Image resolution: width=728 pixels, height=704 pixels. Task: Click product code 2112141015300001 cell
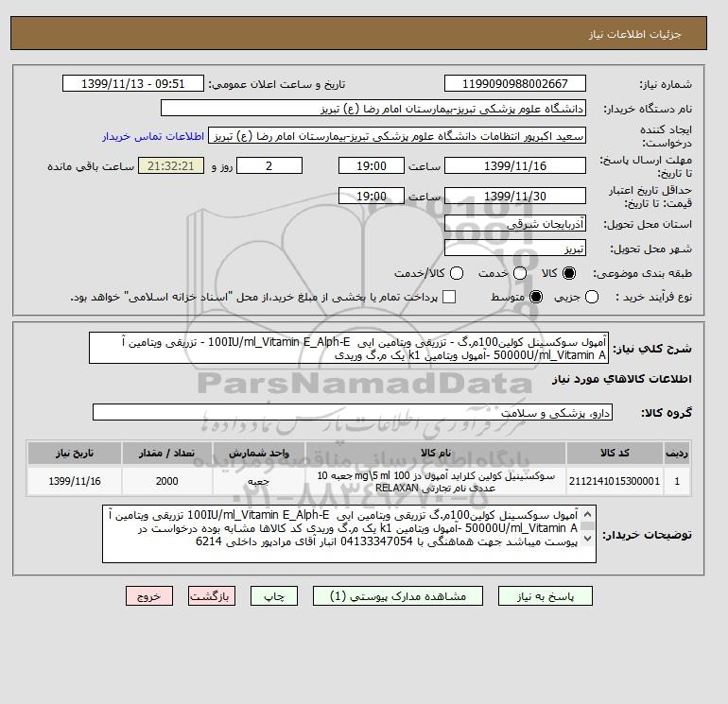[x=615, y=481]
